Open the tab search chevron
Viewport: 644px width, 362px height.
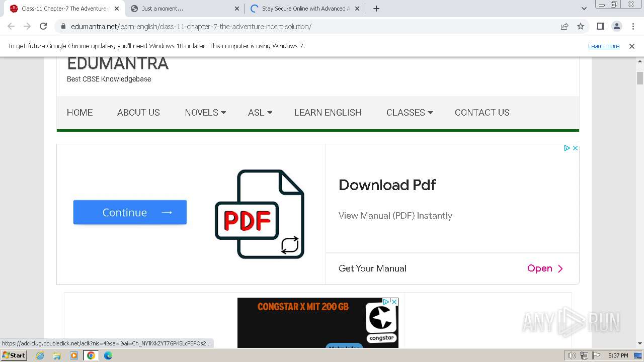pos(584,9)
